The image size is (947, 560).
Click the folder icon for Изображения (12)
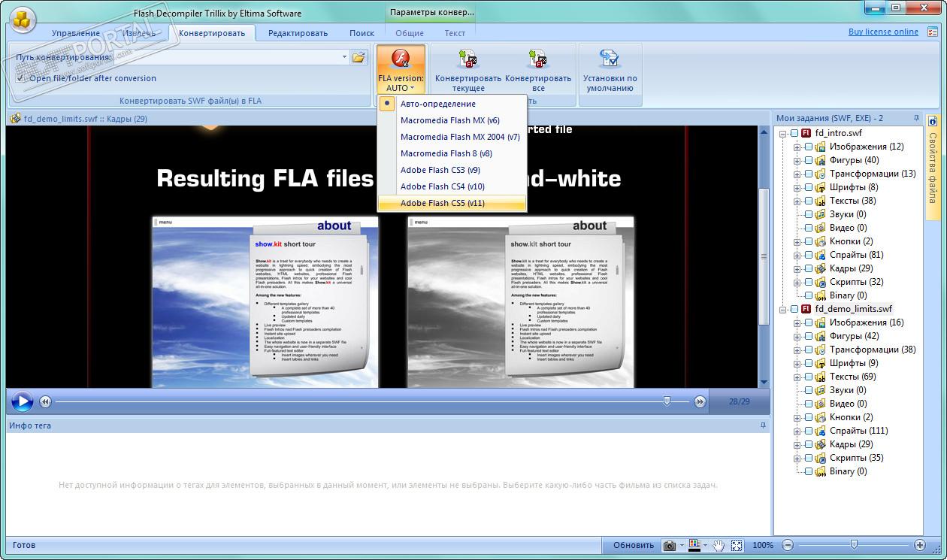[821, 147]
